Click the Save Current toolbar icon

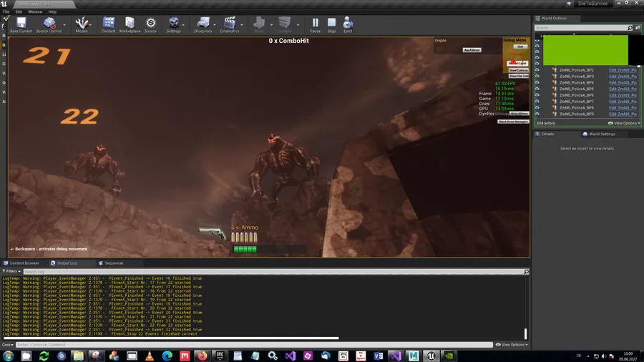(x=21, y=24)
